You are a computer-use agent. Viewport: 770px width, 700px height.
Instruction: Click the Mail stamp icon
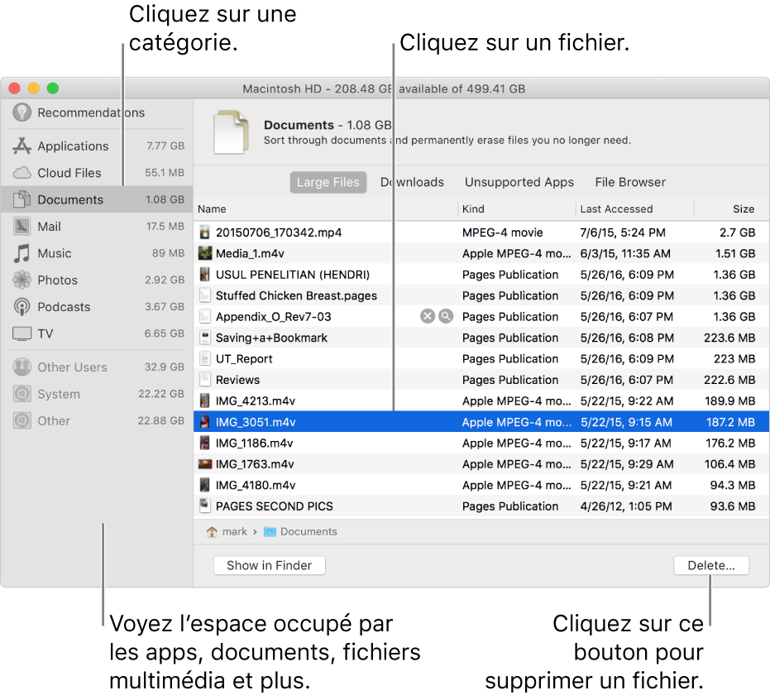(x=22, y=227)
